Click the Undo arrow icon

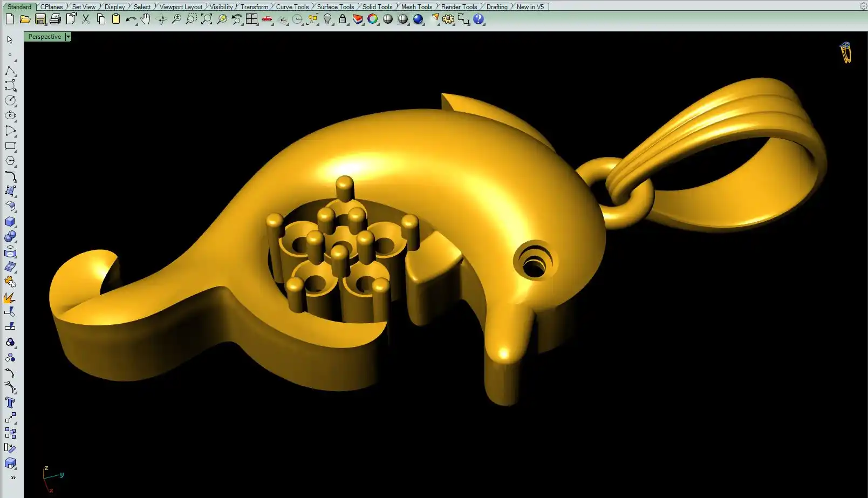click(131, 19)
